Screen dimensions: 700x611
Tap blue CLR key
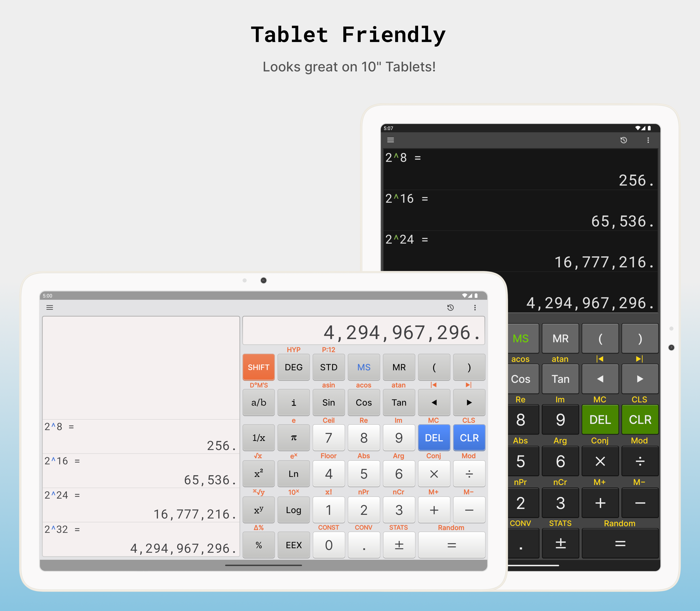pyautogui.click(x=469, y=438)
